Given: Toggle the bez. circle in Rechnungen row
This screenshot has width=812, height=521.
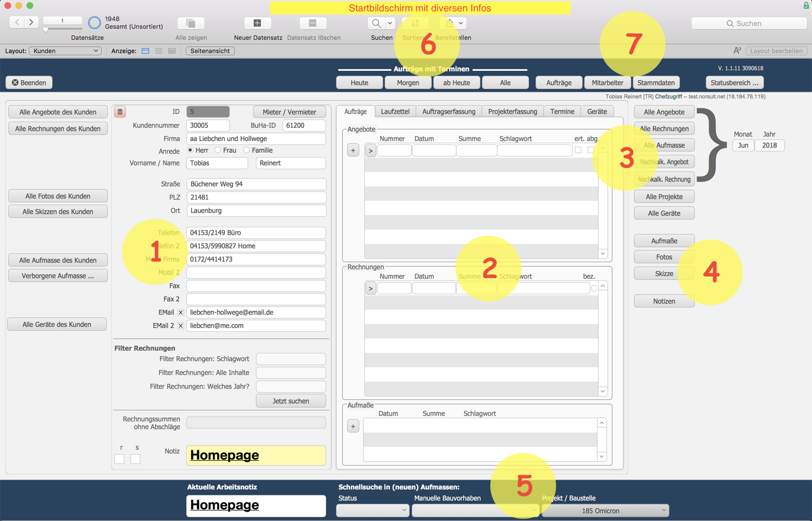Looking at the screenshot, I should 594,288.
